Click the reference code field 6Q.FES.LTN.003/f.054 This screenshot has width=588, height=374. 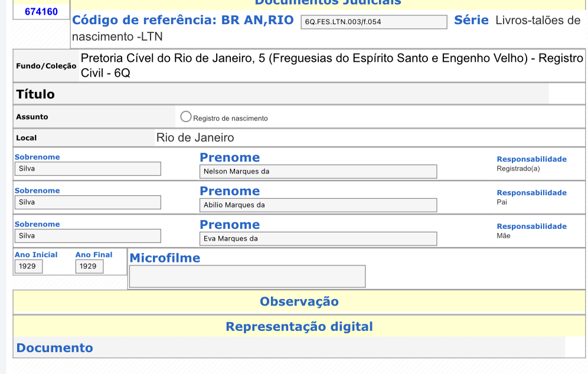point(373,22)
